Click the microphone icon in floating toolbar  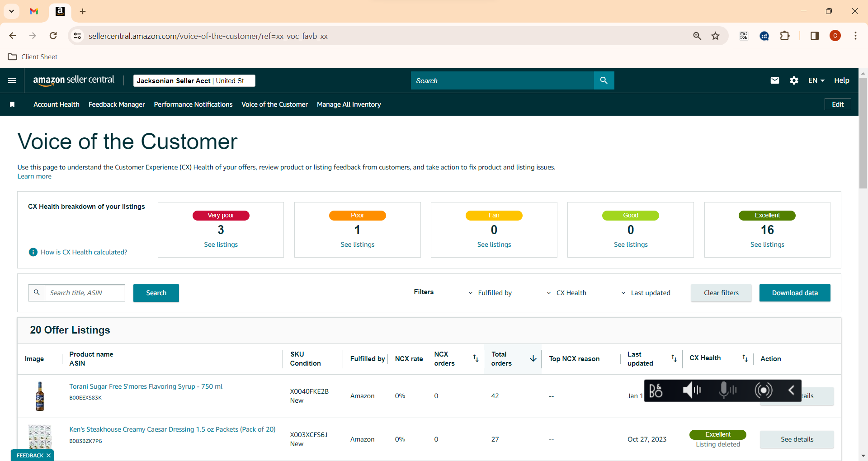(727, 390)
